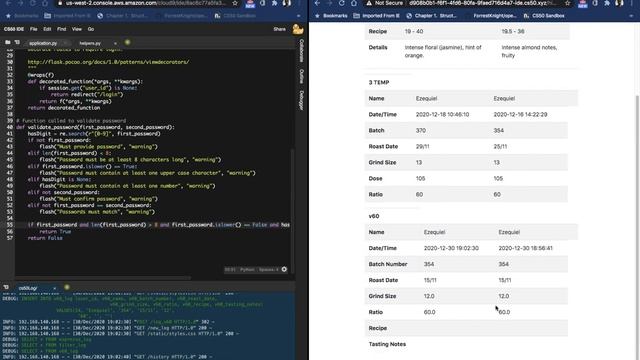Click 'return False' on line 57
The width and height of the screenshot is (640, 360).
pos(45,238)
